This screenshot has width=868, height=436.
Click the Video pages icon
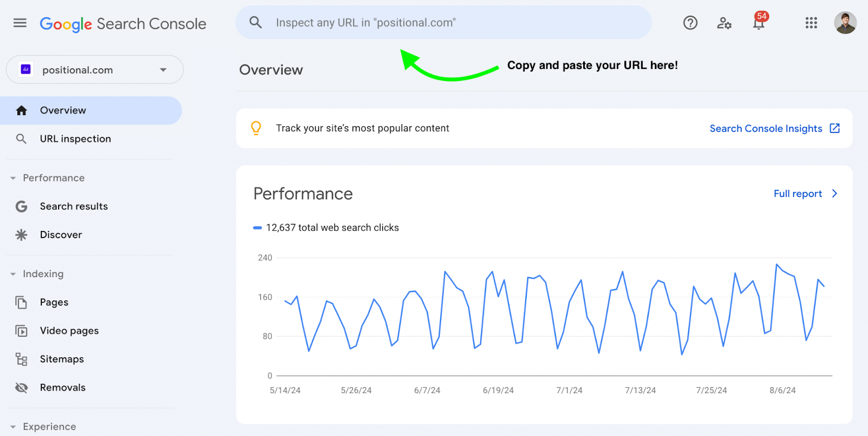[21, 331]
